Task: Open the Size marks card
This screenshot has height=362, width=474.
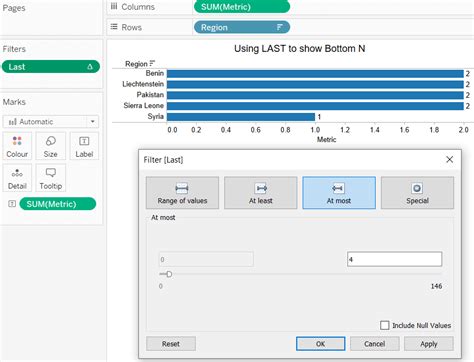Action: point(51,146)
